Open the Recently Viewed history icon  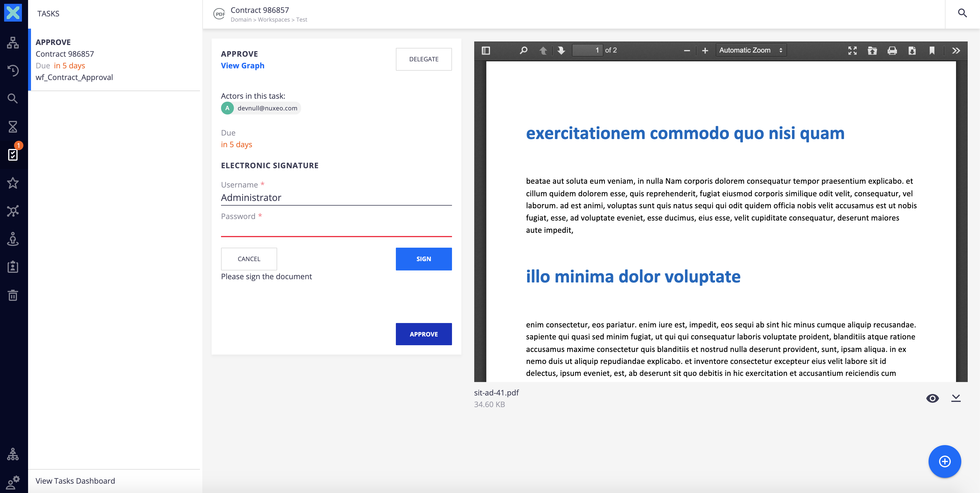13,70
